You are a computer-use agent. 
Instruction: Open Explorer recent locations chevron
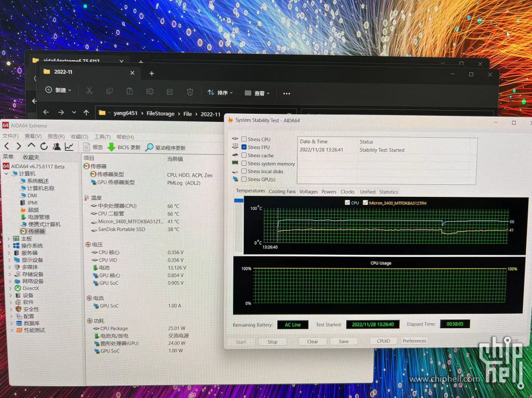pyautogui.click(x=74, y=113)
